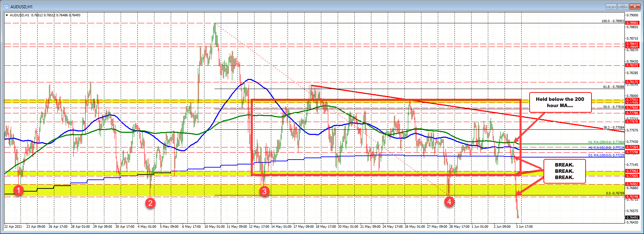Click the 'Held below the 200 hour MA' callout
Image resolution: width=644 pixels, height=234 pixels.
tap(560, 102)
